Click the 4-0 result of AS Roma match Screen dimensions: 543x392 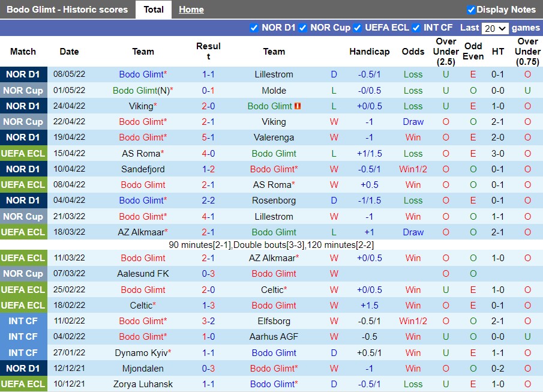(x=208, y=154)
